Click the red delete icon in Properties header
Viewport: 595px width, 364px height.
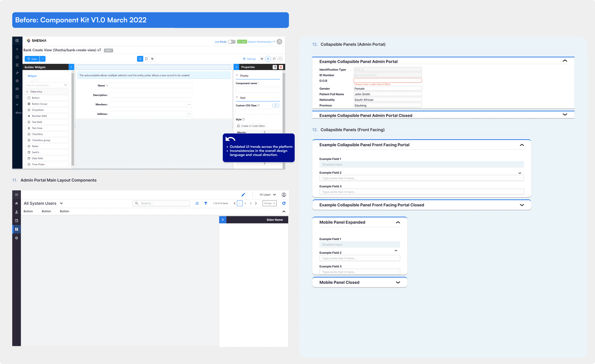point(281,67)
